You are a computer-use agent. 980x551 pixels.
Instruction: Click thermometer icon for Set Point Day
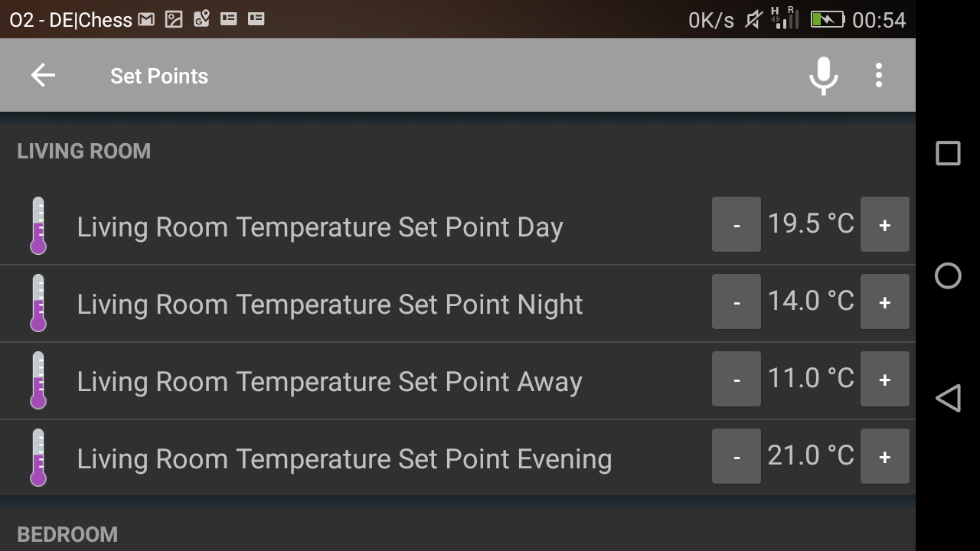(x=38, y=226)
